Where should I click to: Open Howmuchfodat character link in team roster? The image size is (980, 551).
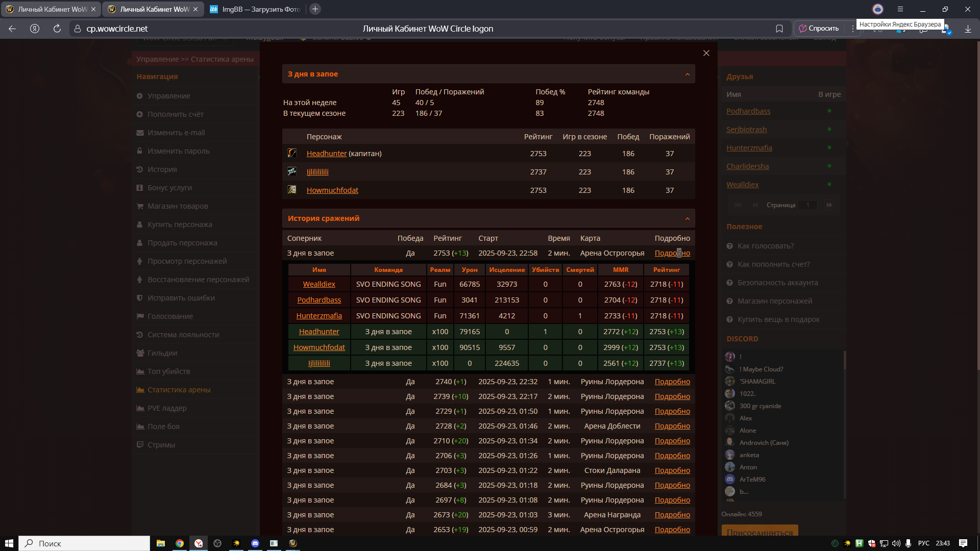(x=332, y=190)
